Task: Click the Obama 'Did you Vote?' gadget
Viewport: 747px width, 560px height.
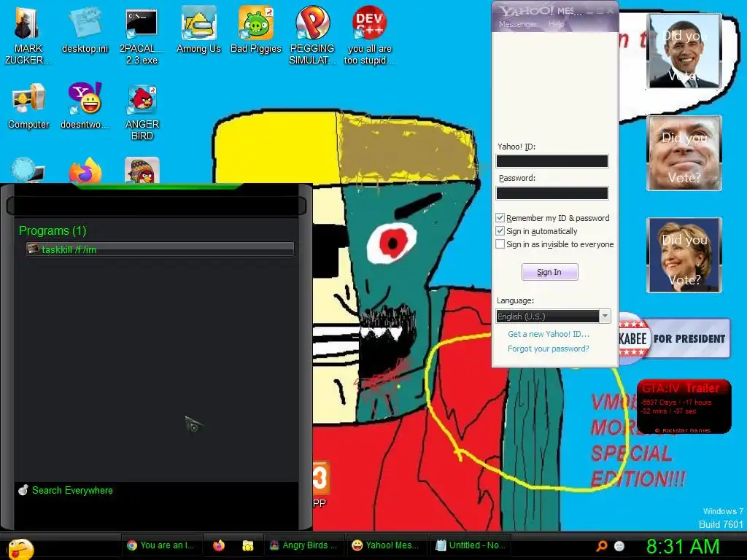Action: click(684, 51)
